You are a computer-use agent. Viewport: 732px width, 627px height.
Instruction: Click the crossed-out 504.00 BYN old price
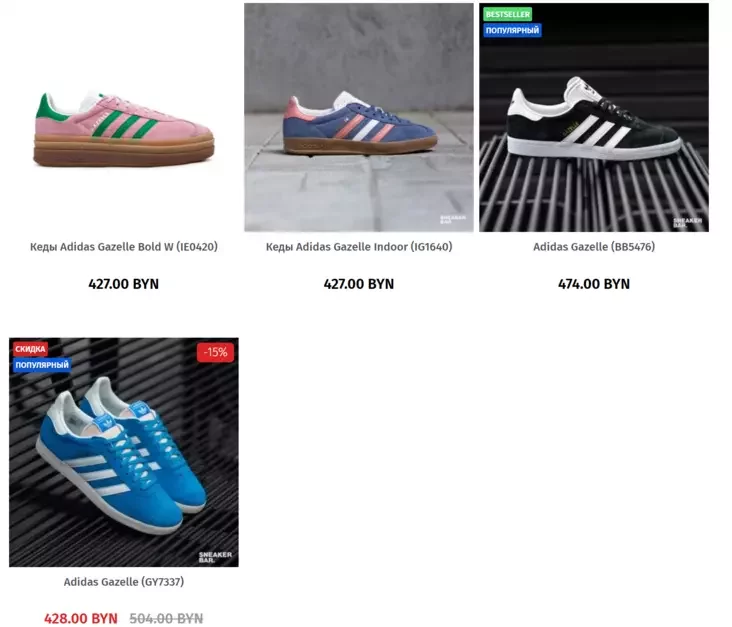166,619
